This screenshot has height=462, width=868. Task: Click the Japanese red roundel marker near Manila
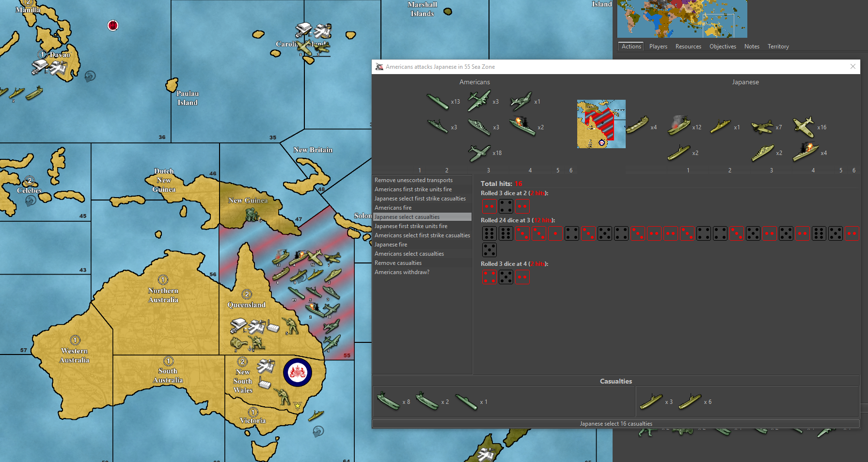[113, 25]
